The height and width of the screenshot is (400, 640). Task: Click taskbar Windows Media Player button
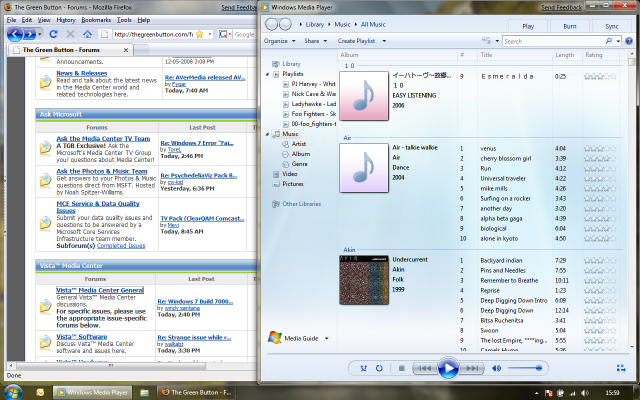tap(93, 392)
